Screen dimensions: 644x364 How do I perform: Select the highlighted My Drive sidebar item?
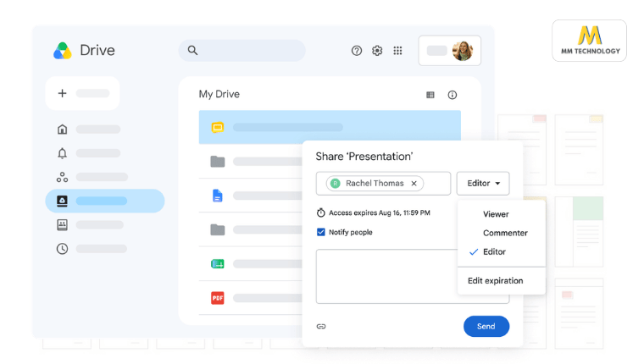105,201
